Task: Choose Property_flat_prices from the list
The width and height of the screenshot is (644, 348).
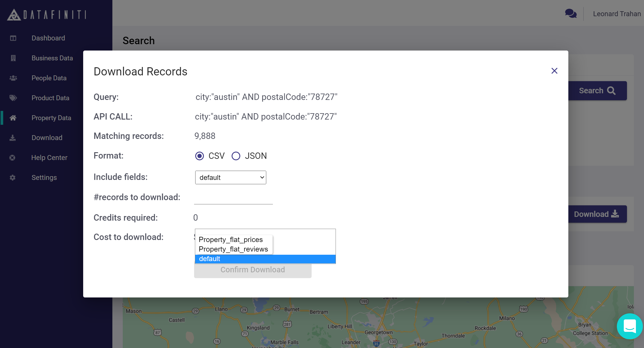Action: [x=231, y=240]
